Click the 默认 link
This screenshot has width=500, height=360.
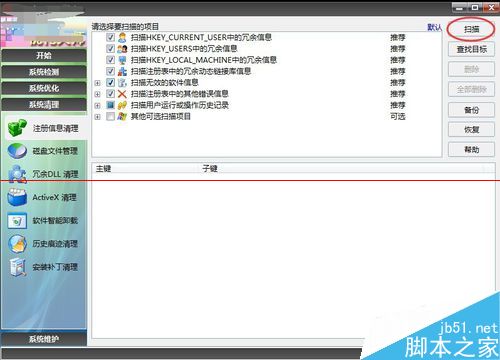tap(434, 27)
